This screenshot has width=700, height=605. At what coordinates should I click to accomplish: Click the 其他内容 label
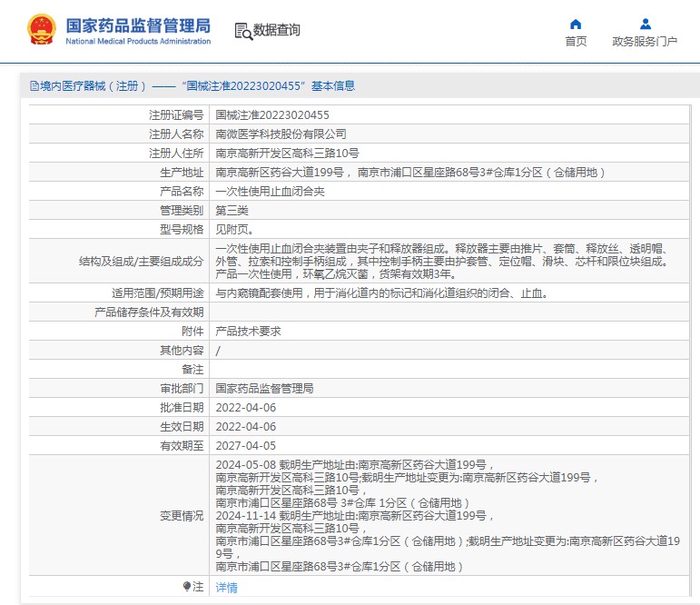tap(182, 351)
